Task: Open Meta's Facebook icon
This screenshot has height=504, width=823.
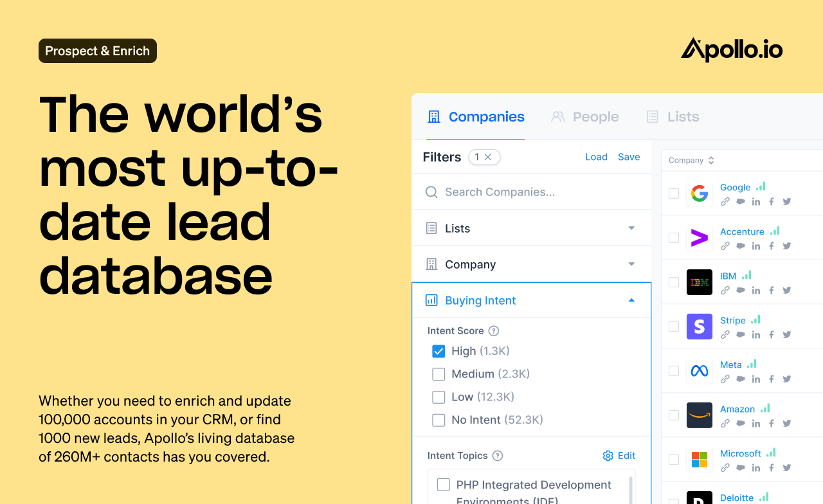Action: click(772, 379)
